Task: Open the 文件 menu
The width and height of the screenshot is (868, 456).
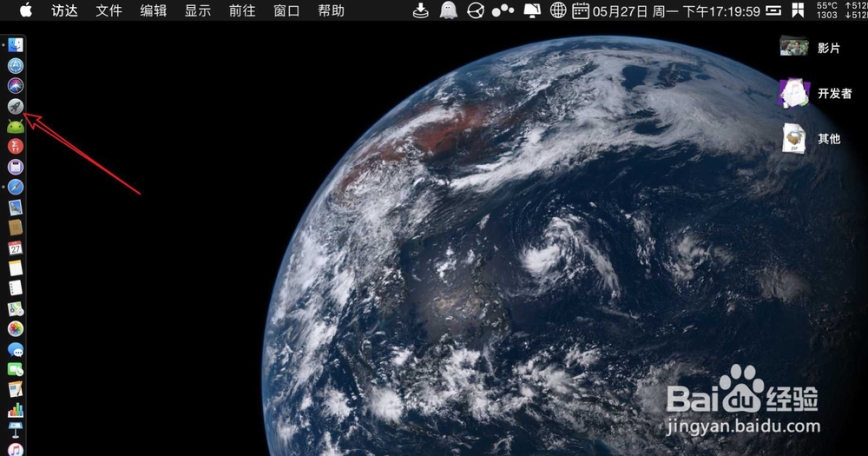Action: [109, 10]
